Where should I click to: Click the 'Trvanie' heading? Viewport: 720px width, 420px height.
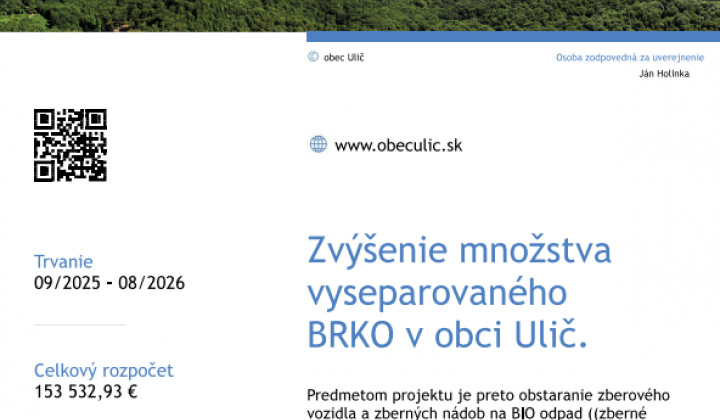pos(63,261)
